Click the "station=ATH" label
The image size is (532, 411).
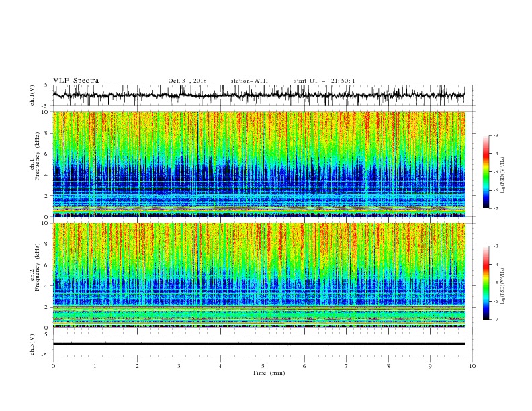point(249,81)
